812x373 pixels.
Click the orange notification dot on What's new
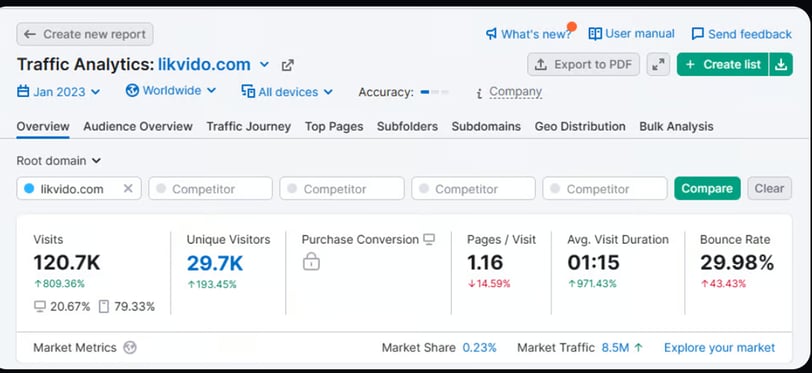point(572,26)
